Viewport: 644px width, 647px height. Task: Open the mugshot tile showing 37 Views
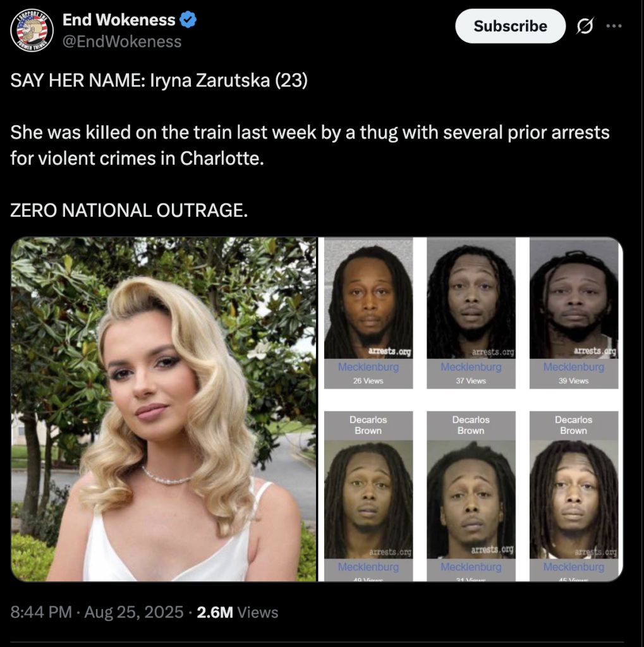471,313
